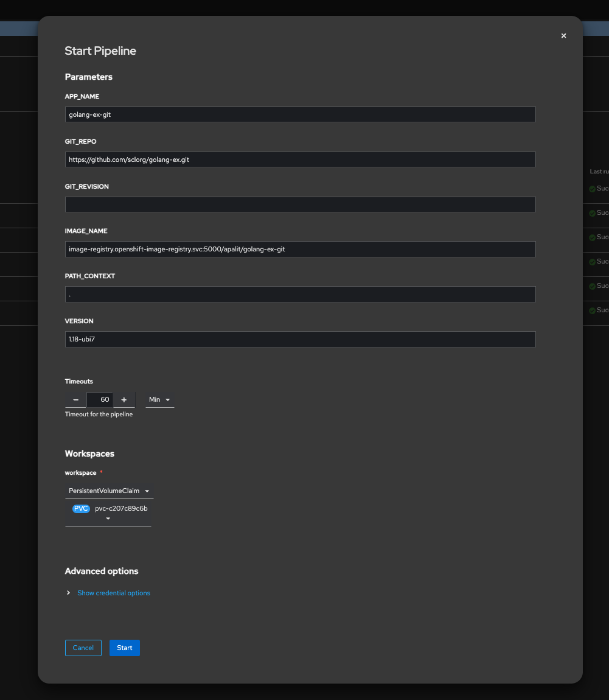This screenshot has height=700, width=609.
Task: Select the IMAGE_NAME input field
Action: 300,249
